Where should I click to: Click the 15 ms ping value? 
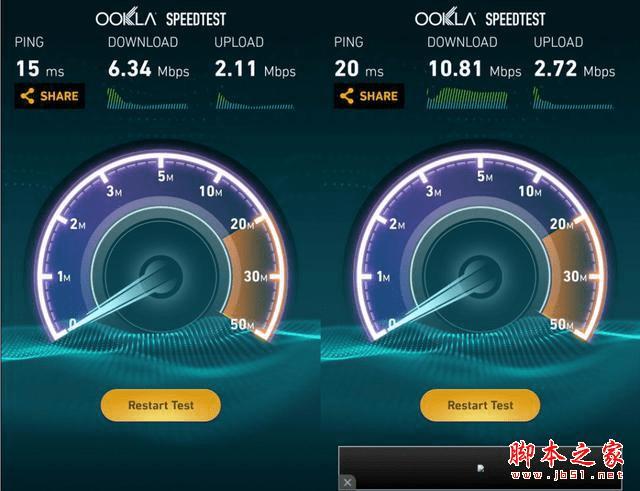coord(40,69)
